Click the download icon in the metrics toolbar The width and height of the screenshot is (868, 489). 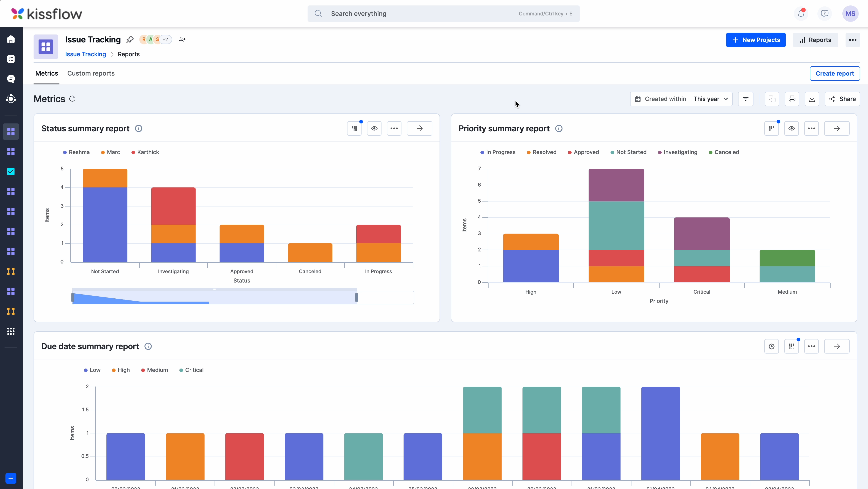point(812,99)
